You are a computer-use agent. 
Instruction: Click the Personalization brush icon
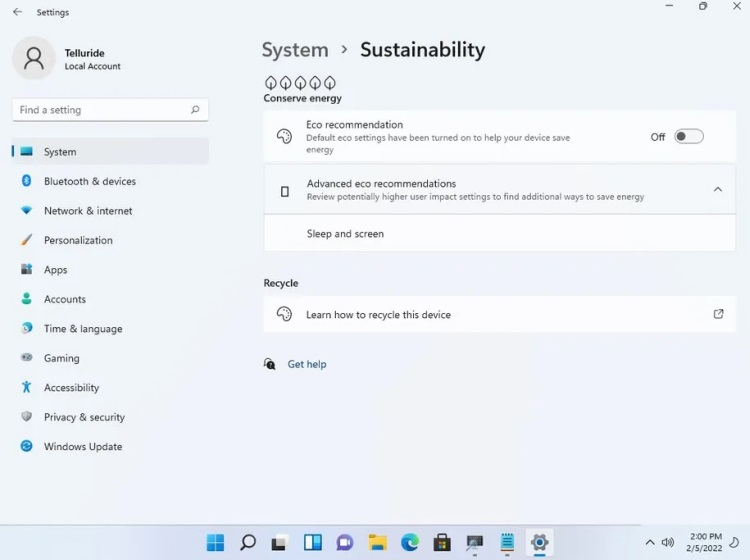click(27, 241)
